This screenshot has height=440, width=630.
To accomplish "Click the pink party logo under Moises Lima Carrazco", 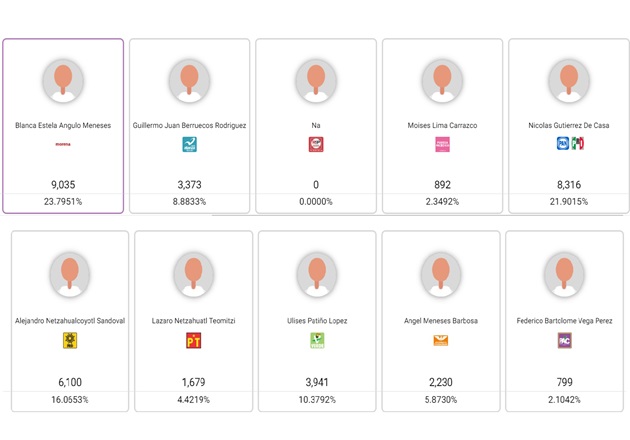I will pos(442,144).
